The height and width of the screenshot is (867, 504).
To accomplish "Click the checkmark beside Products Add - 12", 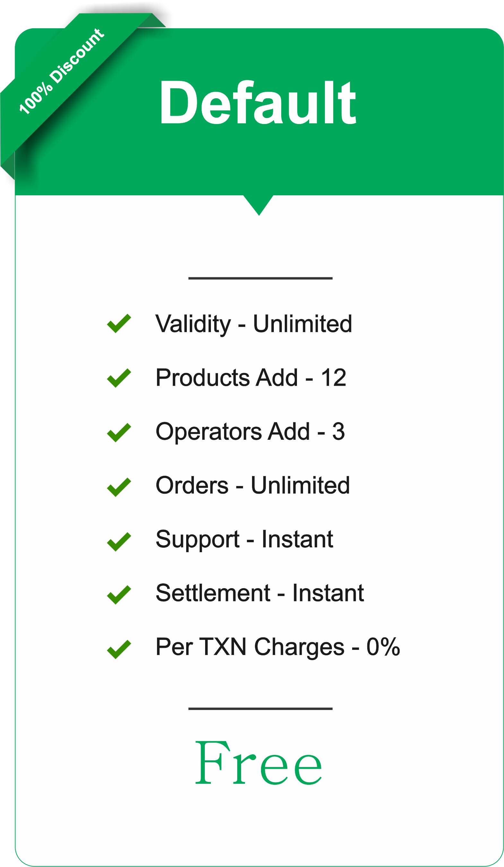I will coord(119,378).
